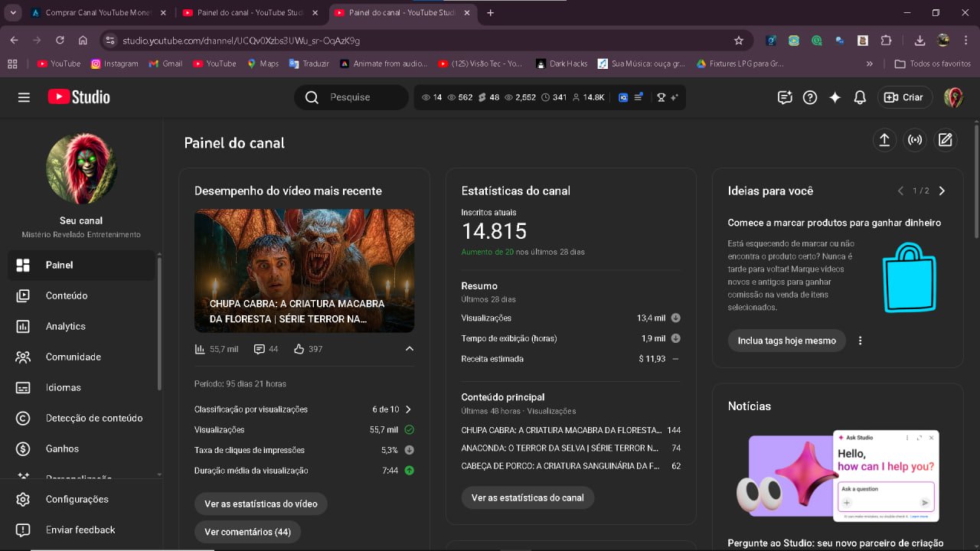Open the more options menu beside Inclua tags
980x551 pixels.
860,341
